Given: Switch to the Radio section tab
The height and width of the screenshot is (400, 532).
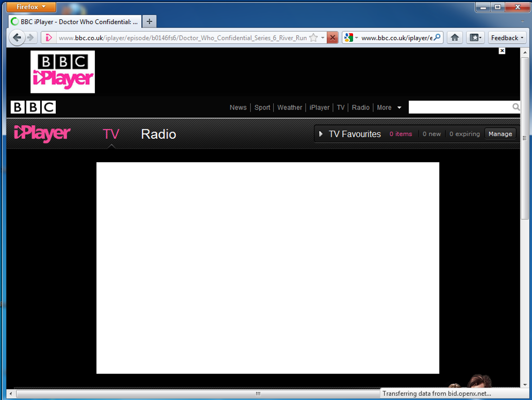Looking at the screenshot, I should pos(159,134).
